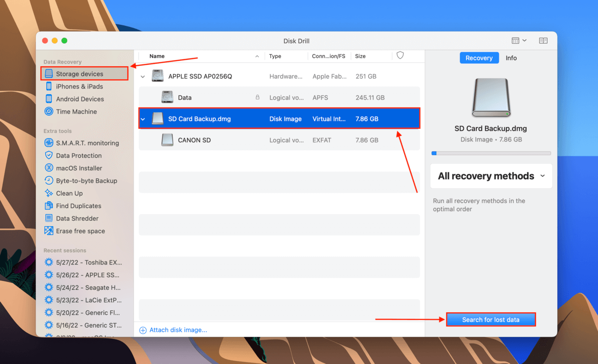
Task: Click the CANON SD volume icon
Action: point(167,140)
